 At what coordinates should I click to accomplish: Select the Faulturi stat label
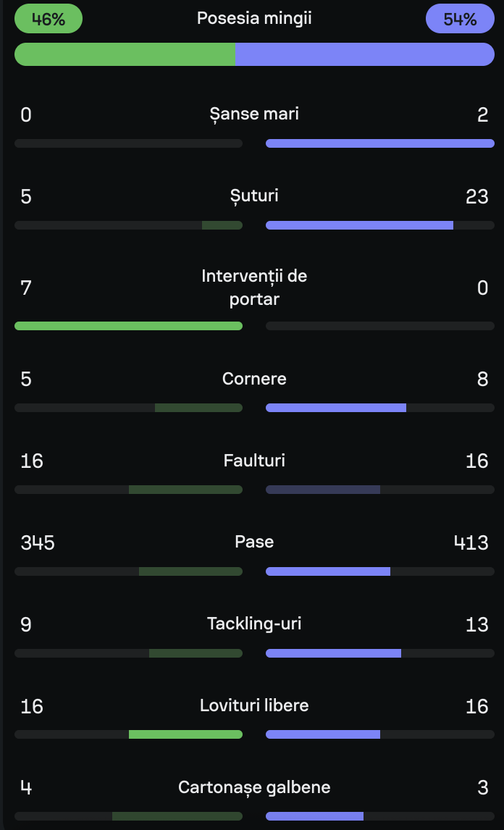254,461
